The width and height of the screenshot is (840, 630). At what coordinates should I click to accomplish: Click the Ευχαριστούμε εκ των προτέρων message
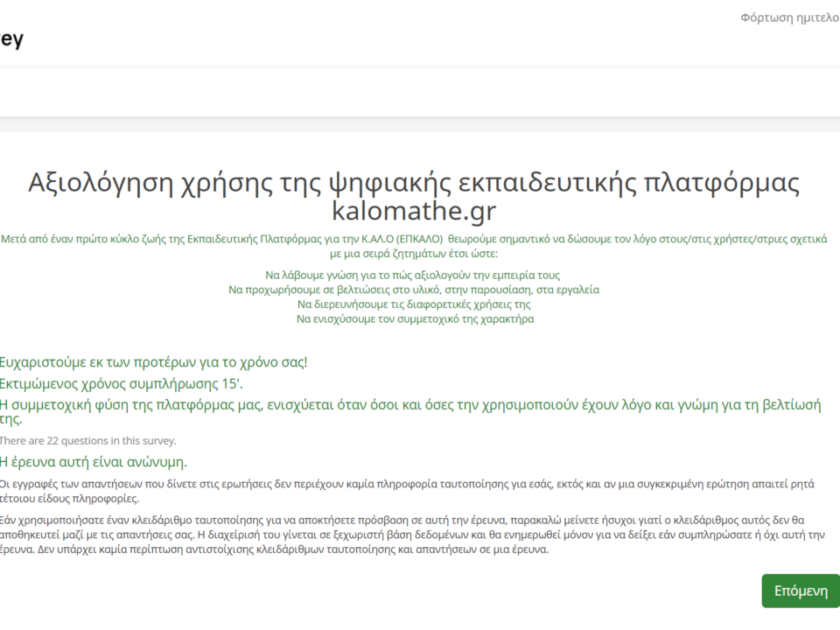point(153,361)
